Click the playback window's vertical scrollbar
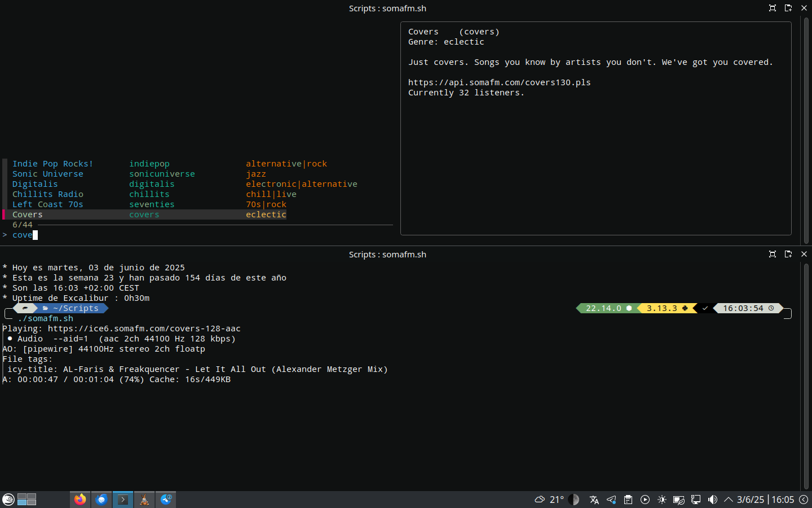Viewport: 812px width, 508px height. coord(806,376)
